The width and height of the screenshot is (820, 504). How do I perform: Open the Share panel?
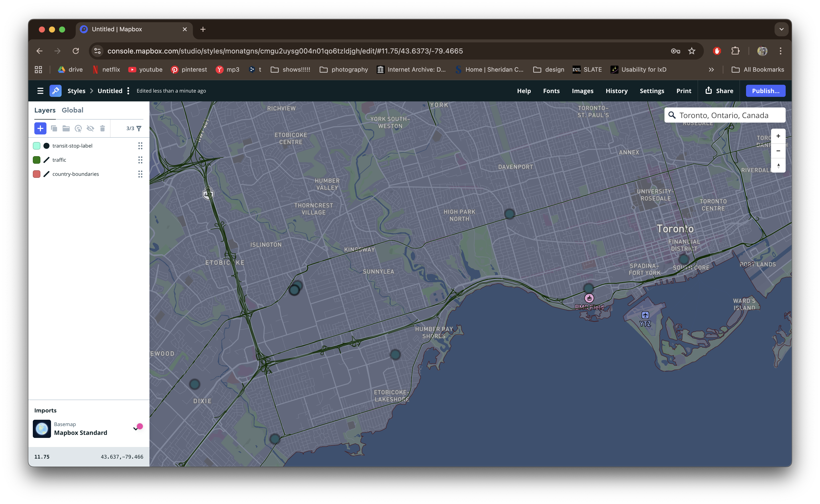click(719, 90)
